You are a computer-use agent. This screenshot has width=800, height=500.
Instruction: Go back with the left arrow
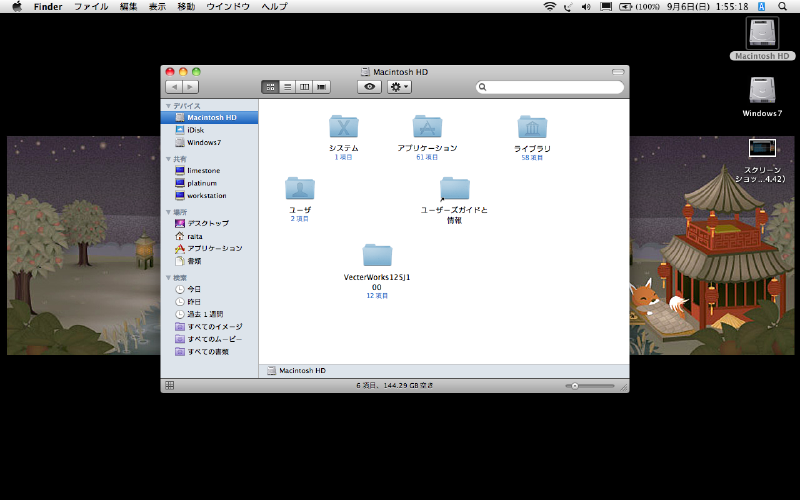pyautogui.click(x=174, y=87)
